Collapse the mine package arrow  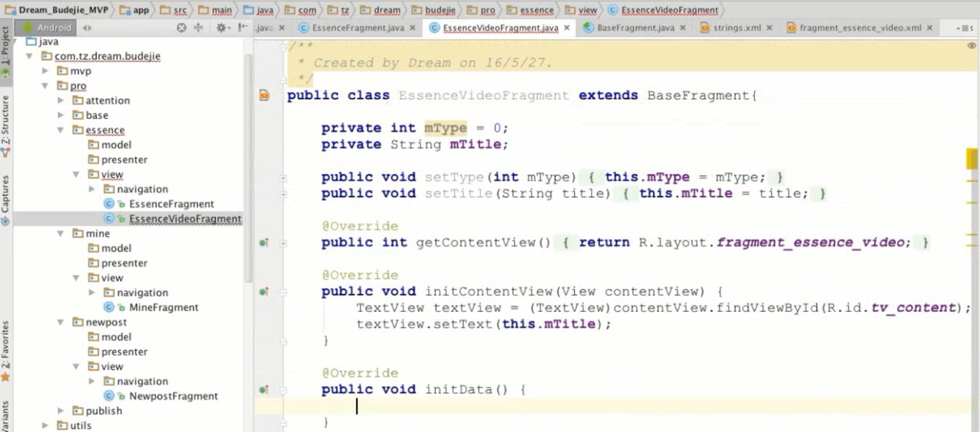click(61, 234)
